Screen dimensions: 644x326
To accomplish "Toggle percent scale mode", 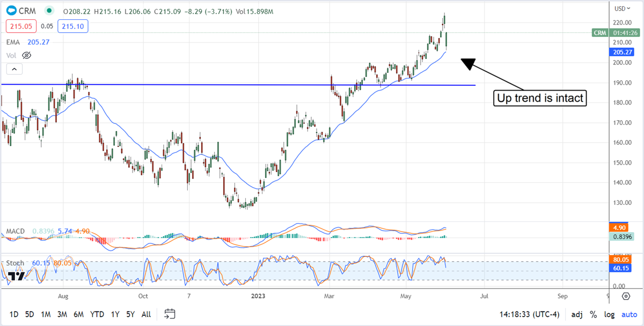I will (x=594, y=314).
